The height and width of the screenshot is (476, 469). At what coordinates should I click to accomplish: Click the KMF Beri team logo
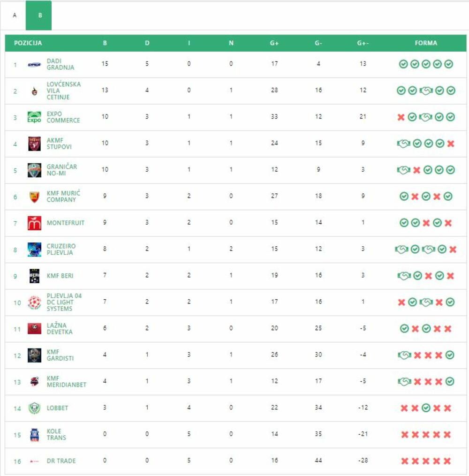coord(34,276)
